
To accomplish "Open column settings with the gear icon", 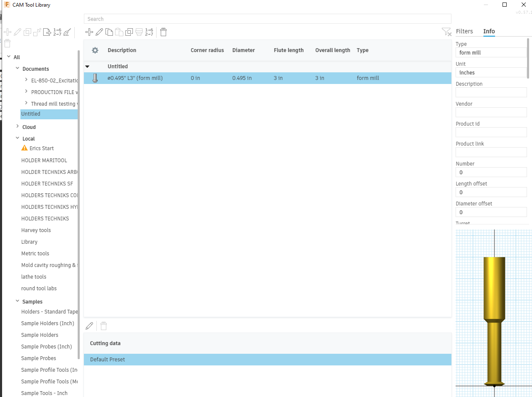I will 95,50.
